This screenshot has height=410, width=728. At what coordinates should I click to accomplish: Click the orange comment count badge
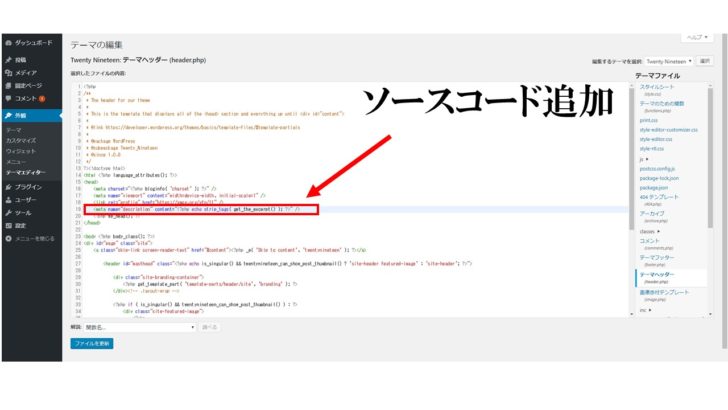[42, 99]
